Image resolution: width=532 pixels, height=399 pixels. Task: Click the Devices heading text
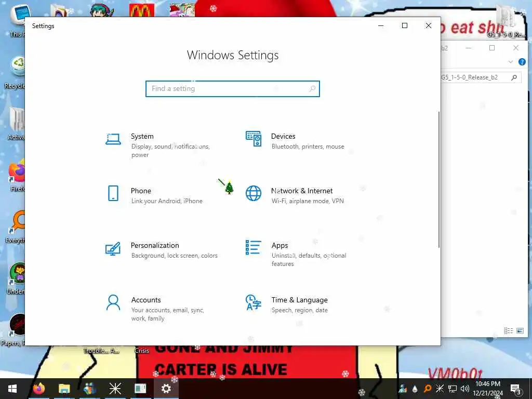tap(283, 136)
